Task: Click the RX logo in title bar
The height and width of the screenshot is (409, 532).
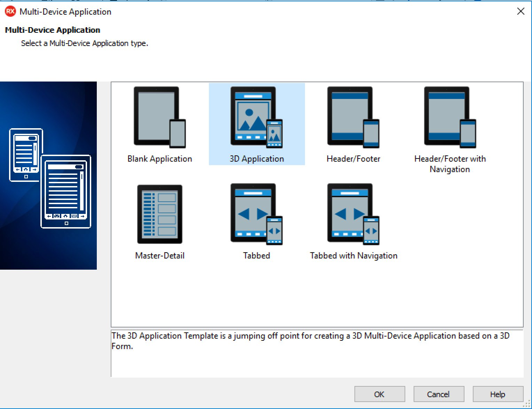Action: point(10,11)
